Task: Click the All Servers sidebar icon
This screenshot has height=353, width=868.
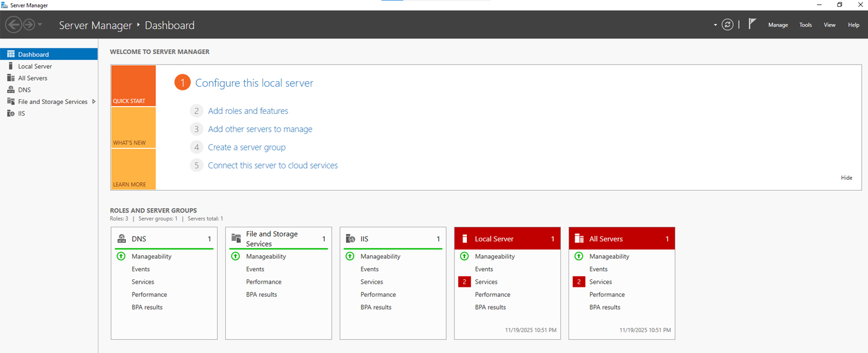Action: (x=11, y=78)
